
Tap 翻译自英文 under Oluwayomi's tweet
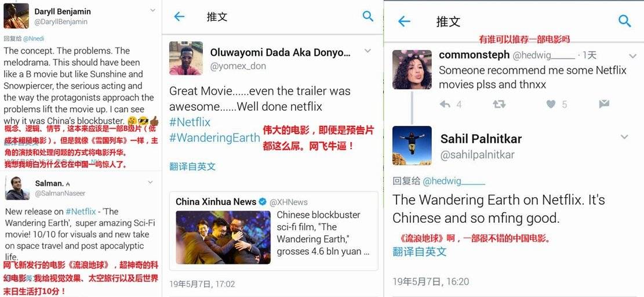pos(192,166)
